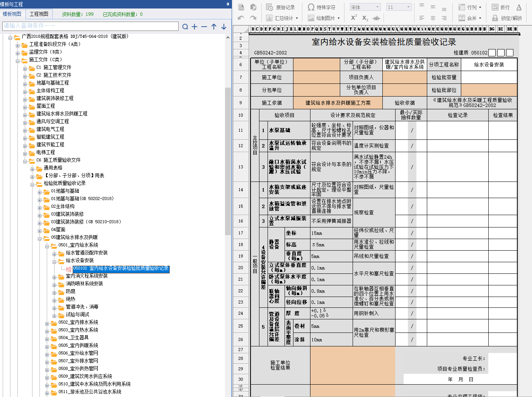
Task: Click the minus collapse-all icon
Action: point(204,27)
